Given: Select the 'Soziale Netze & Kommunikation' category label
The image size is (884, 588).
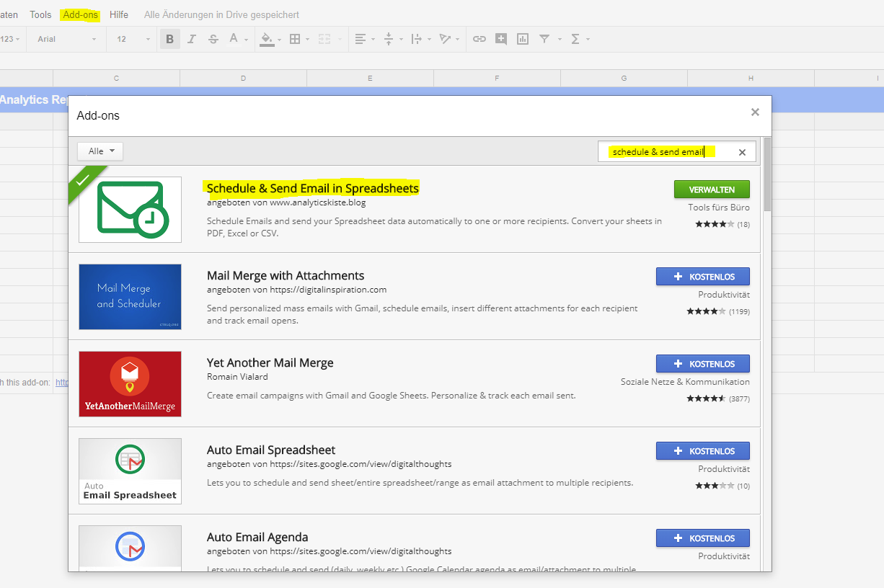Looking at the screenshot, I should coord(685,382).
